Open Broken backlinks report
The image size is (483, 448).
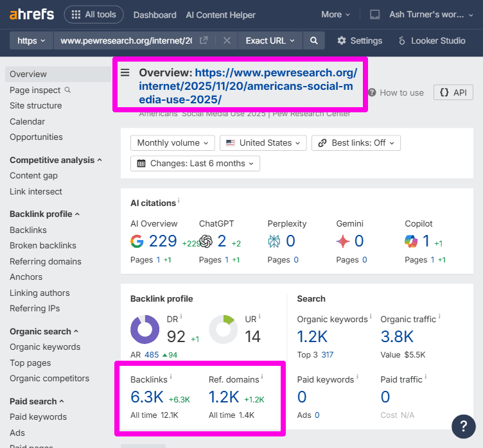[43, 245]
